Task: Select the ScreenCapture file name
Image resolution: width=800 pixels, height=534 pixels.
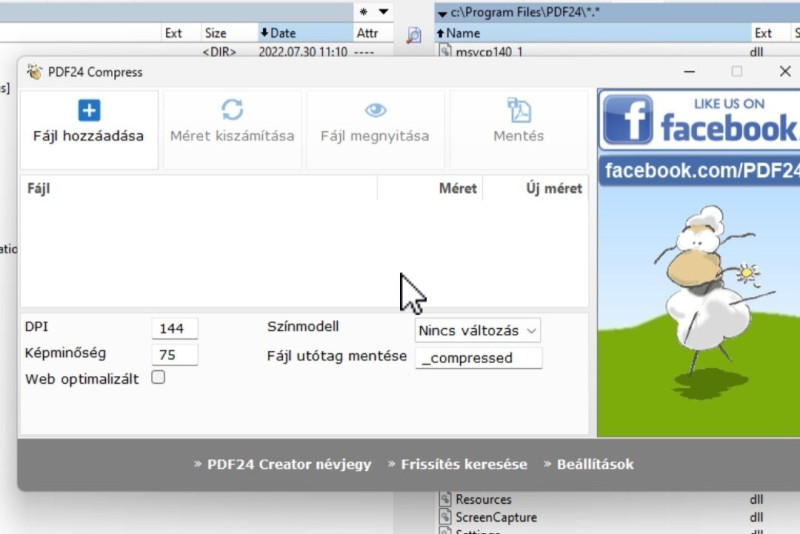Action: [496, 517]
